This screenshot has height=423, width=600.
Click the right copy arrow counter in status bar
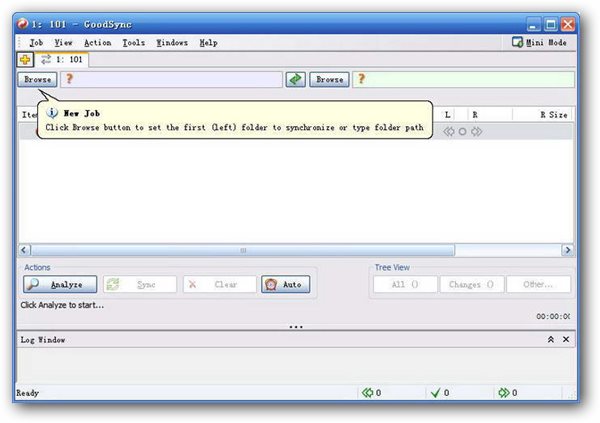pos(508,393)
